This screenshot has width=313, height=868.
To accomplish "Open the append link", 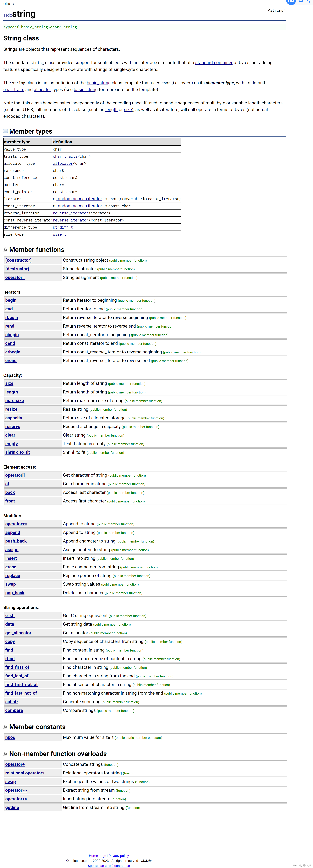I will pos(13,532).
